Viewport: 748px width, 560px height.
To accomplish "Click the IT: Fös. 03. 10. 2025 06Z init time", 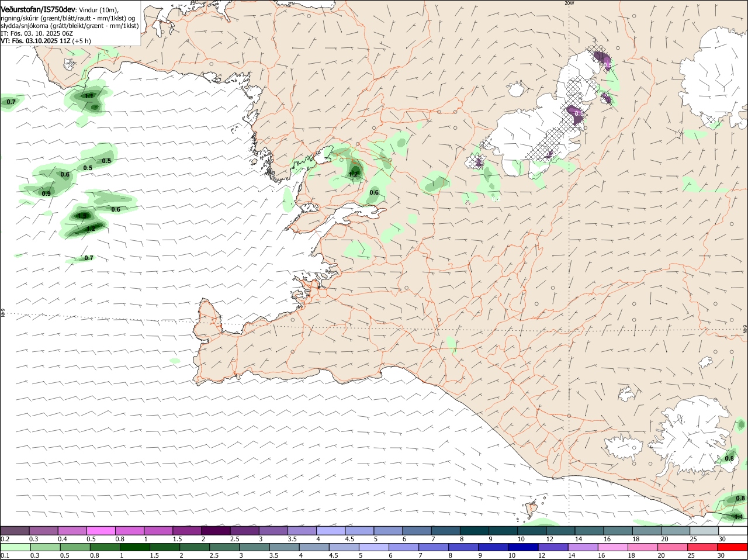I will click(x=37, y=33).
